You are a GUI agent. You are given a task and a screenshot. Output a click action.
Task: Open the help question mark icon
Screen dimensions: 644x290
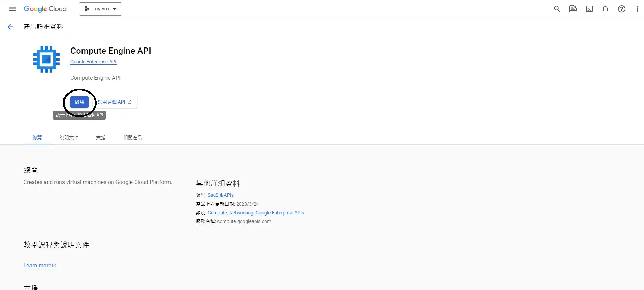(x=621, y=9)
